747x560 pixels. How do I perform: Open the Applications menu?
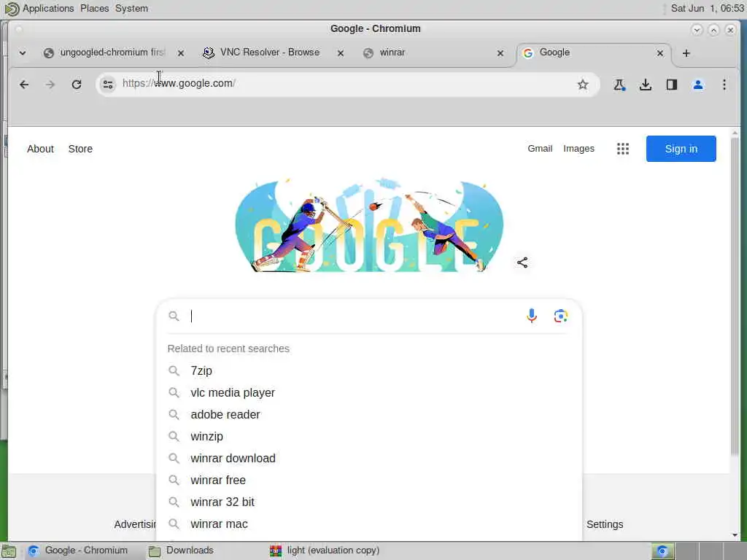pos(48,9)
